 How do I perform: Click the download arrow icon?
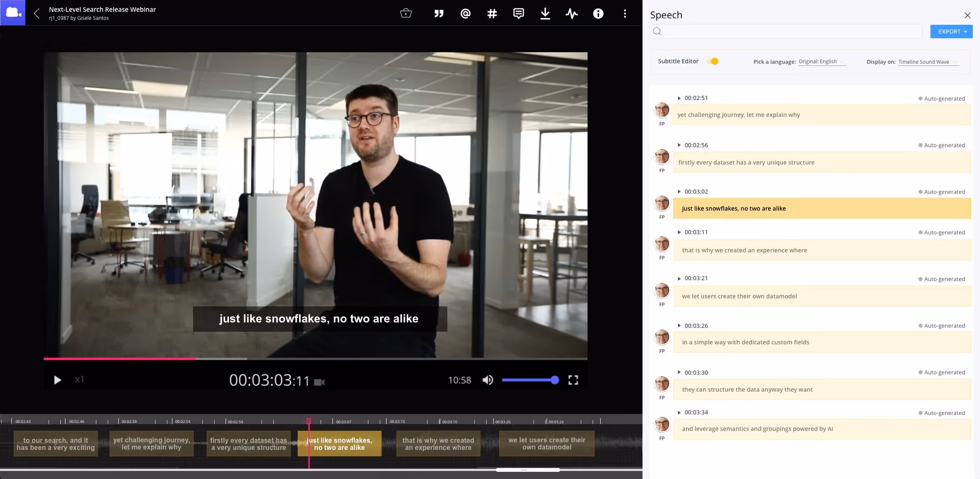[x=545, y=14]
